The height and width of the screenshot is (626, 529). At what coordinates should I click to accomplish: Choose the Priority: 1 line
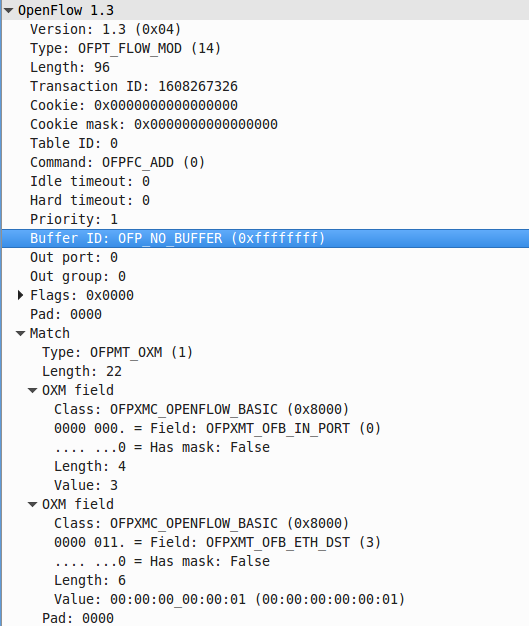(265, 219)
